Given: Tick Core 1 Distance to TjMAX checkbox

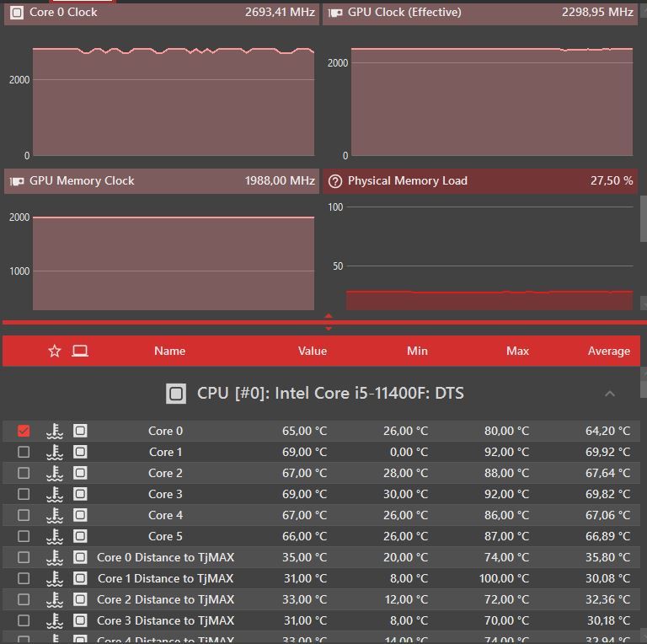Looking at the screenshot, I should pos(24,578).
